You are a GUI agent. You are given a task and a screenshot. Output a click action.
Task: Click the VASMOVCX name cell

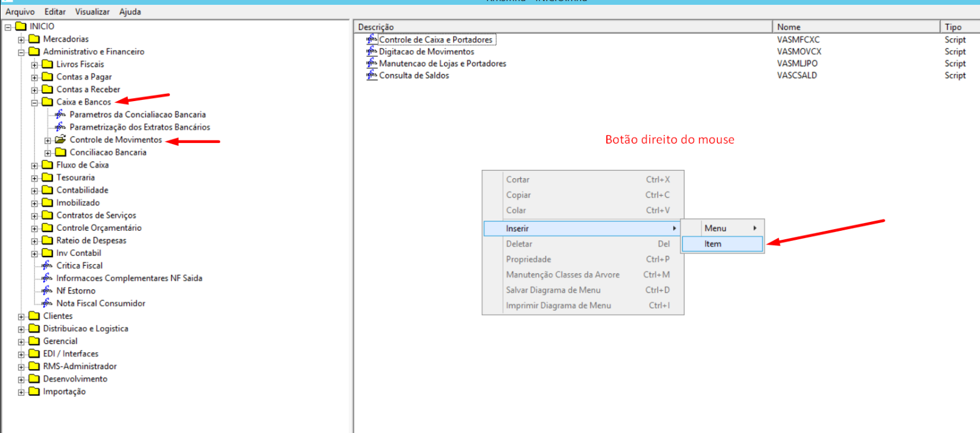tap(799, 51)
